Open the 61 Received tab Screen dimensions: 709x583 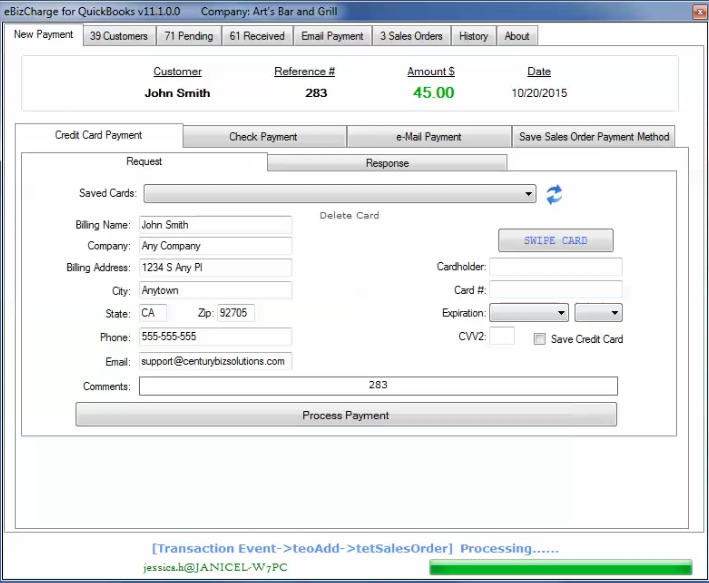point(257,36)
